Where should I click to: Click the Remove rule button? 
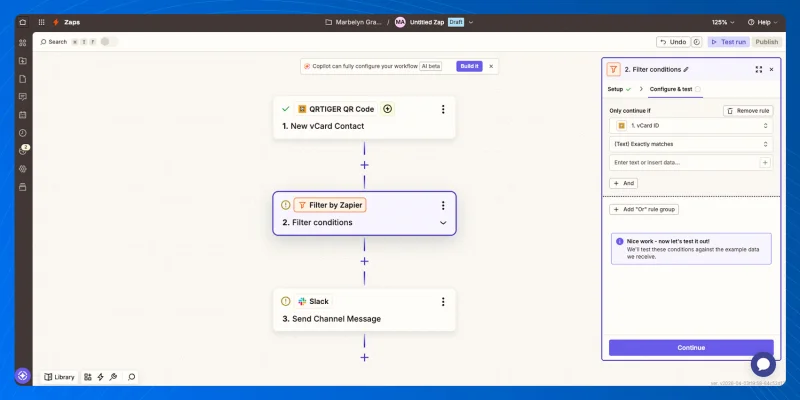[748, 111]
